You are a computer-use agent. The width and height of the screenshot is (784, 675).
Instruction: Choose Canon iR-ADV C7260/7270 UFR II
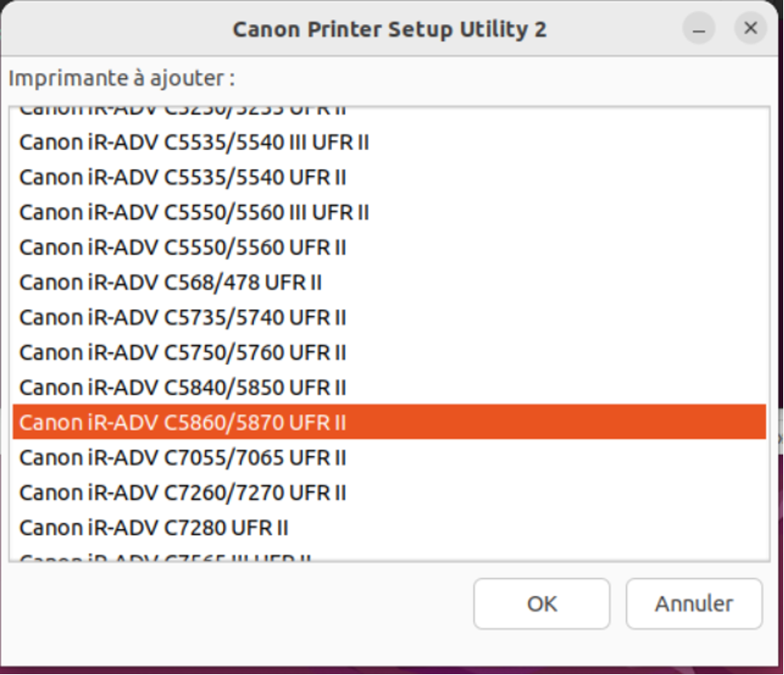[183, 493]
